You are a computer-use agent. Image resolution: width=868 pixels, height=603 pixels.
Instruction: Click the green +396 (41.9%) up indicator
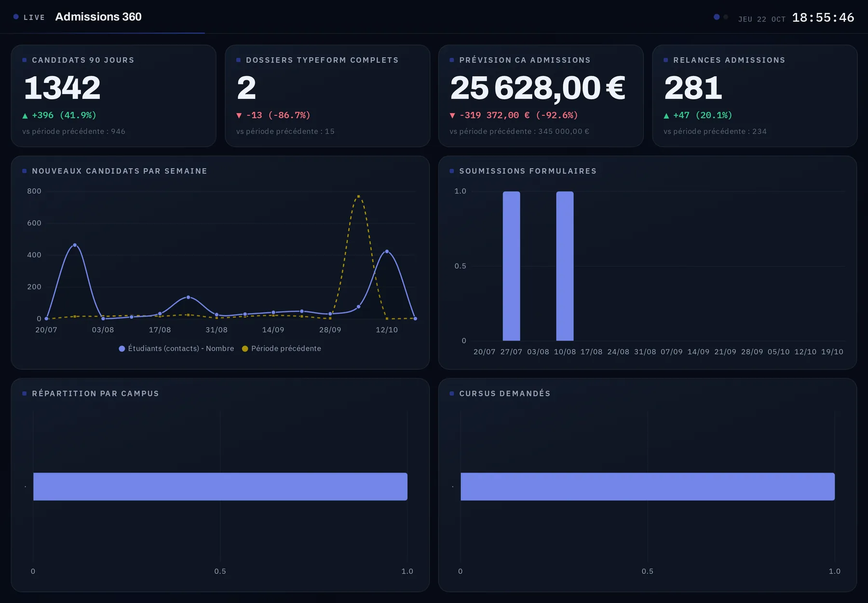59,115
